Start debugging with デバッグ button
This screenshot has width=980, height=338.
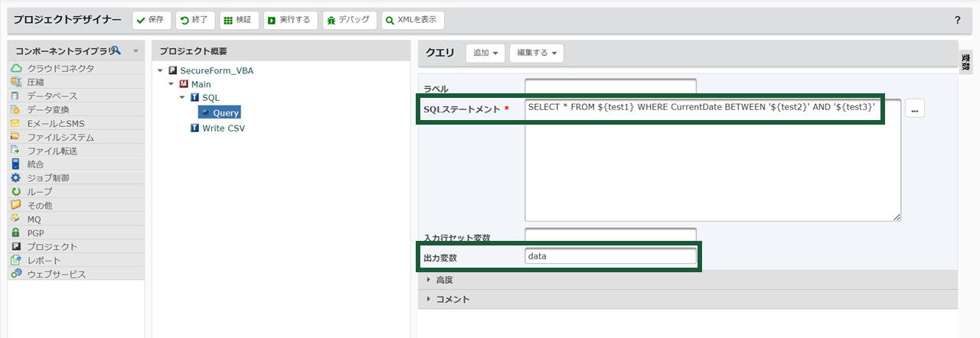pos(350,20)
